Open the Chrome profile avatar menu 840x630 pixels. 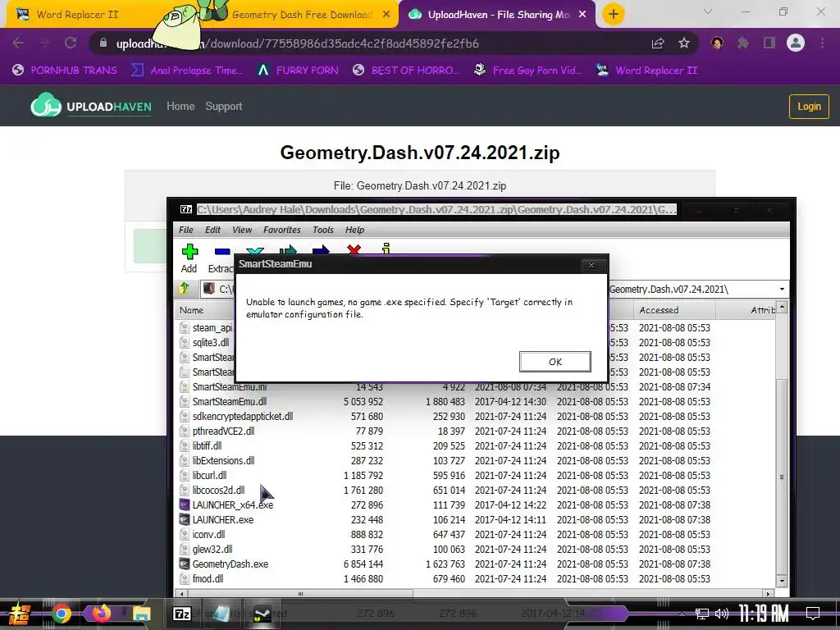point(796,43)
